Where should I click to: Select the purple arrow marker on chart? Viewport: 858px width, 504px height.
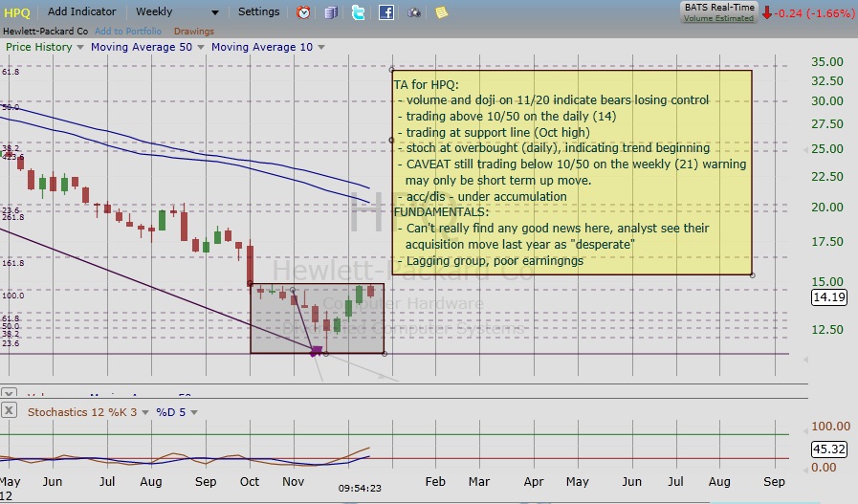tap(317, 350)
